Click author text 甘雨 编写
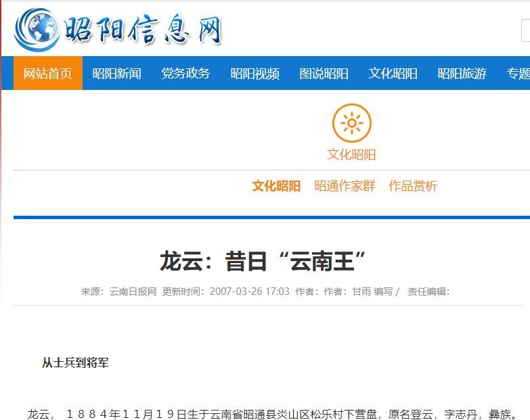The height and width of the screenshot is (420, 530). (x=372, y=291)
